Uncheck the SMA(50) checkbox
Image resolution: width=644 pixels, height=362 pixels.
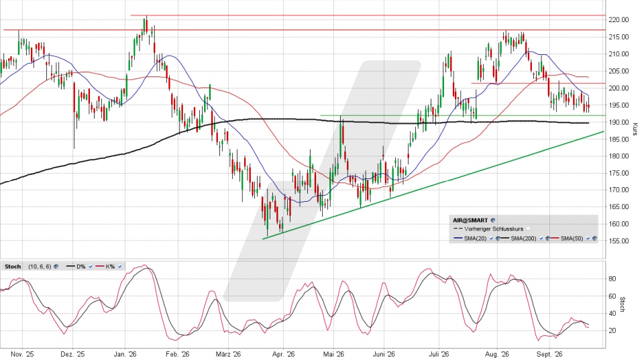(588, 239)
